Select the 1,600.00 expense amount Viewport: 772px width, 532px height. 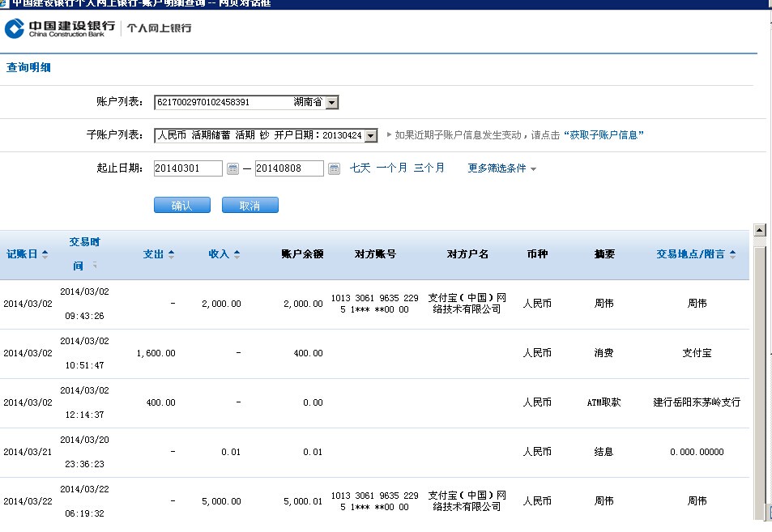tap(156, 353)
